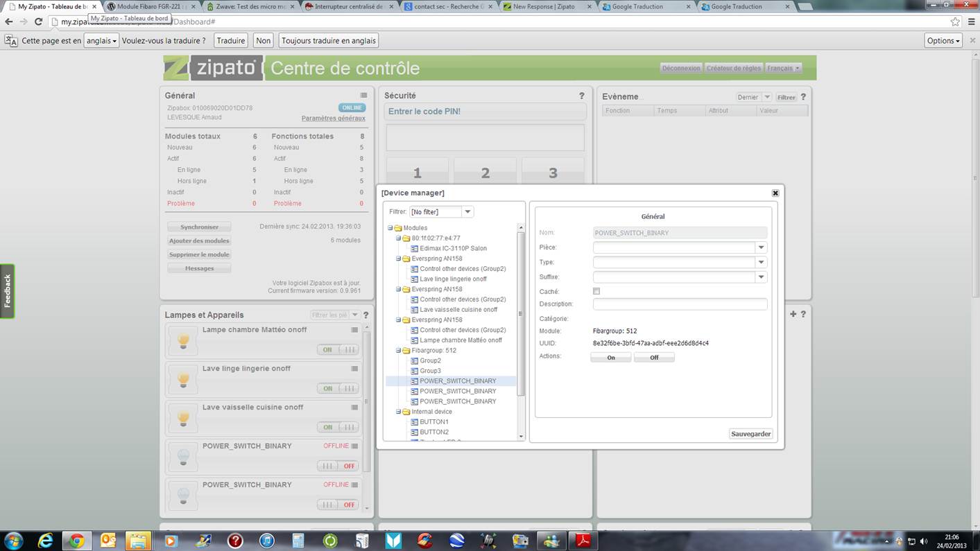The image size is (980, 551).
Task: Click the Synchroniser button
Action: point(199,227)
